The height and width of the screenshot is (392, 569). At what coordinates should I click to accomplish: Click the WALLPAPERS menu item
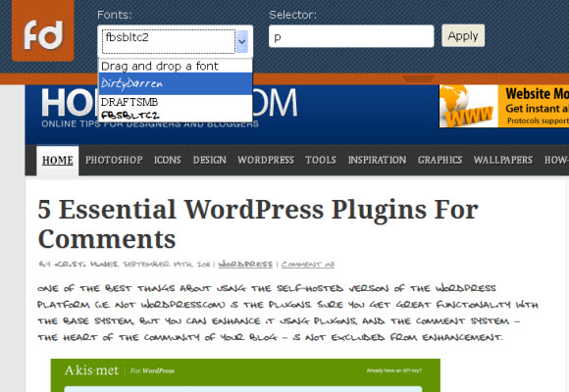502,160
